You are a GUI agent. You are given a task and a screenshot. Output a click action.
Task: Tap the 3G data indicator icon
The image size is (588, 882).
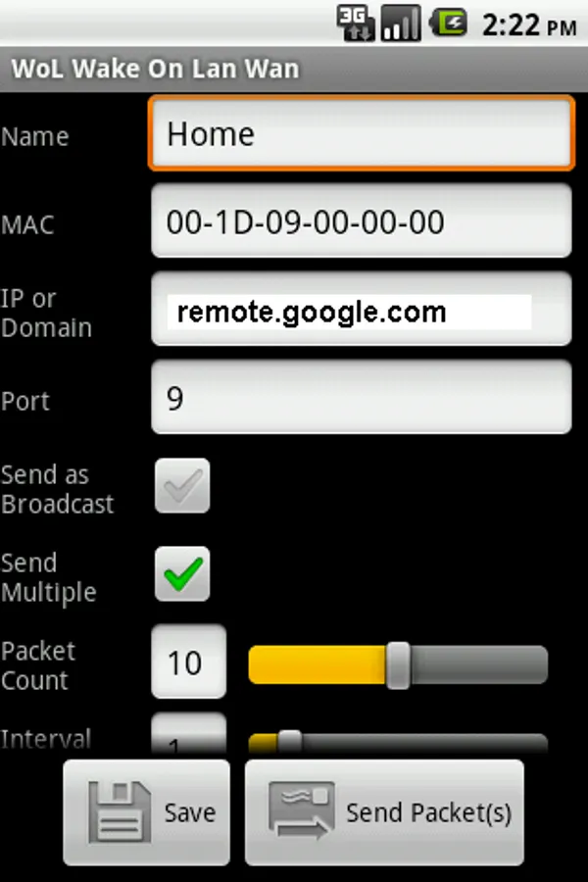coord(355,24)
